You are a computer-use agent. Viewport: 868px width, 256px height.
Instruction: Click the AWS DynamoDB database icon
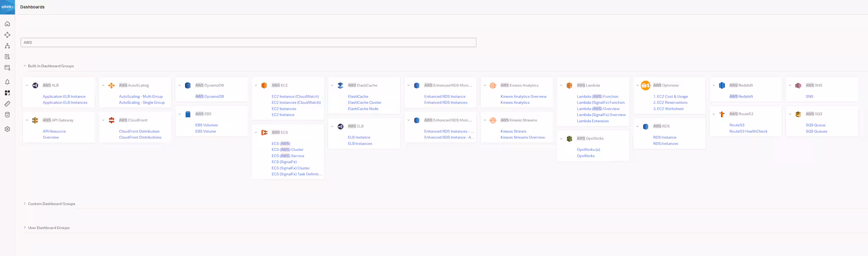[188, 86]
